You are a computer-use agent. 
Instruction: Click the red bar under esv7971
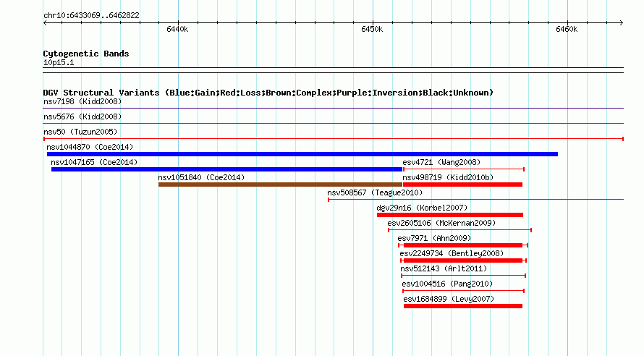click(463, 245)
